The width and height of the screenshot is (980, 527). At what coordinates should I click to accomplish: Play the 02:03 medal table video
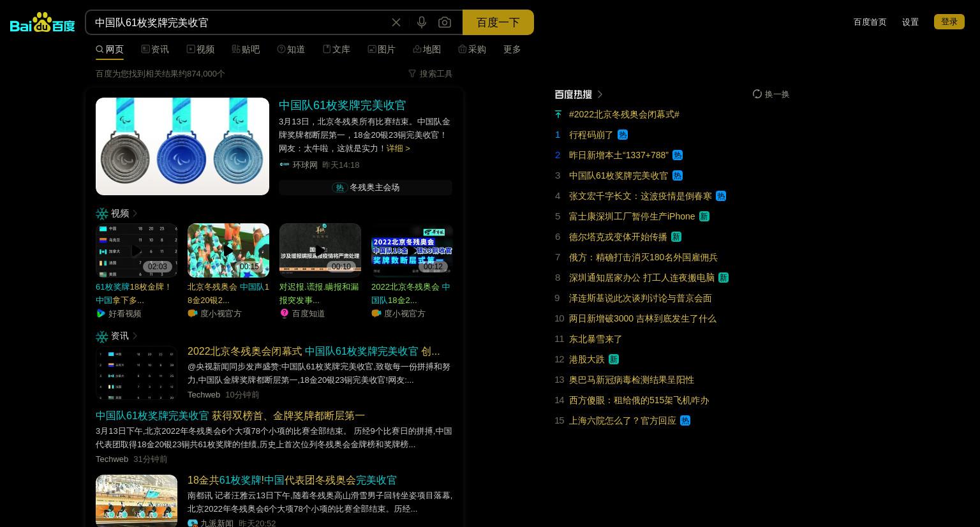137,250
